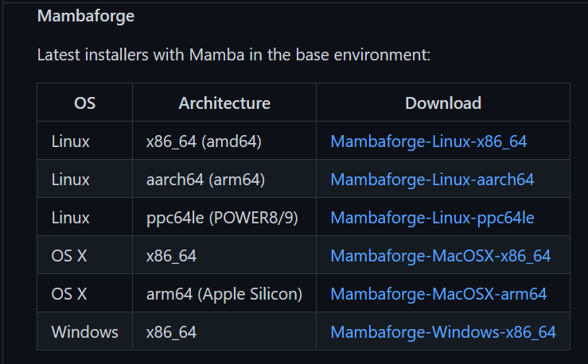Click the 'Latest installers with Mamba' description text

(x=234, y=55)
